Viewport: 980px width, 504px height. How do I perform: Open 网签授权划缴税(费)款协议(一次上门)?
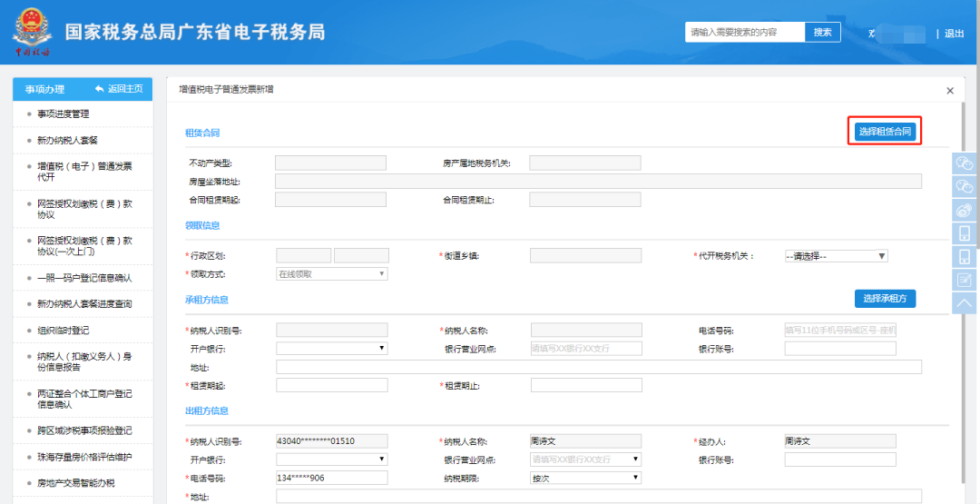83,246
